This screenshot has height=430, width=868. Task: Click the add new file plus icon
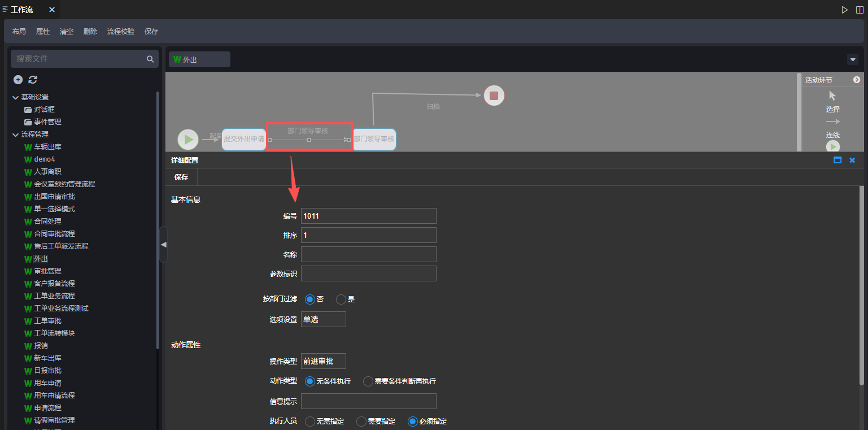(x=18, y=80)
